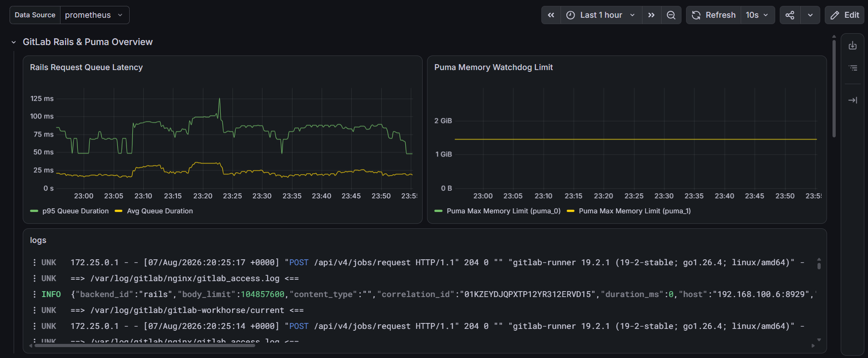Click the logs horizontal scrollbar

pos(145,346)
